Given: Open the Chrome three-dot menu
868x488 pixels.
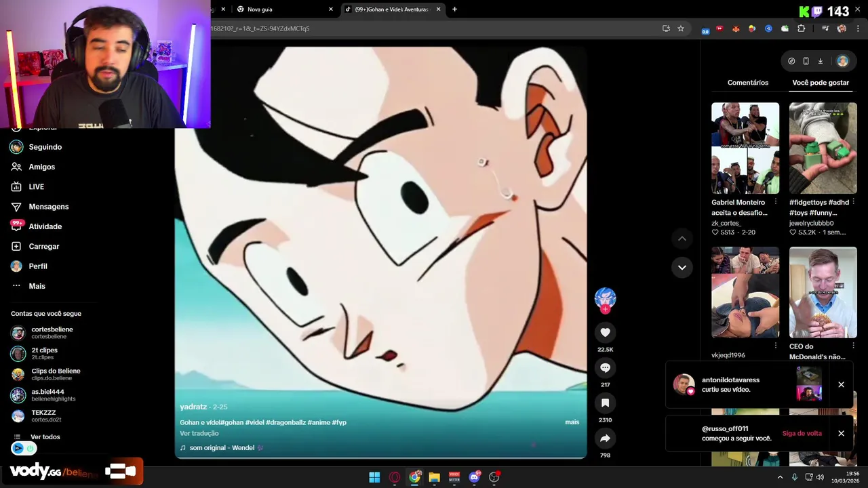Looking at the screenshot, I should [858, 28].
